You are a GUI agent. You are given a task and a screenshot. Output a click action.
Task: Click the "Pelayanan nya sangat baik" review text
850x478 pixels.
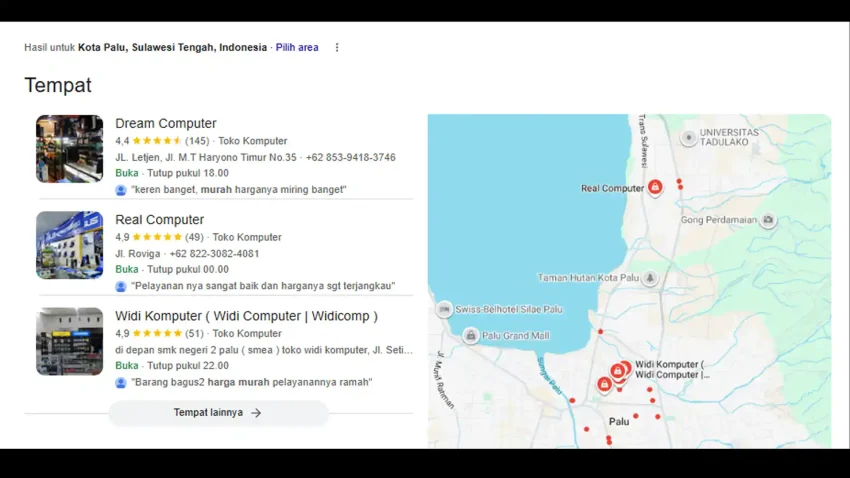[263, 286]
